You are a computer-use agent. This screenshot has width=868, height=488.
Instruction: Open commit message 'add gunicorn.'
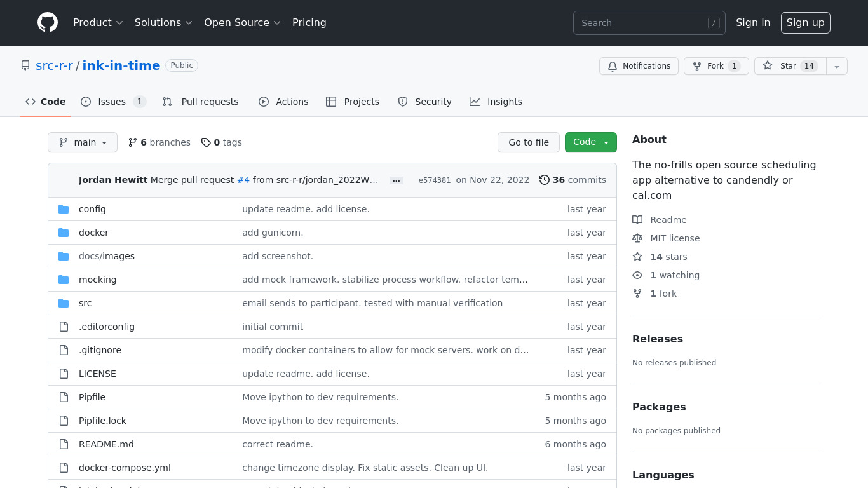coord(273,233)
